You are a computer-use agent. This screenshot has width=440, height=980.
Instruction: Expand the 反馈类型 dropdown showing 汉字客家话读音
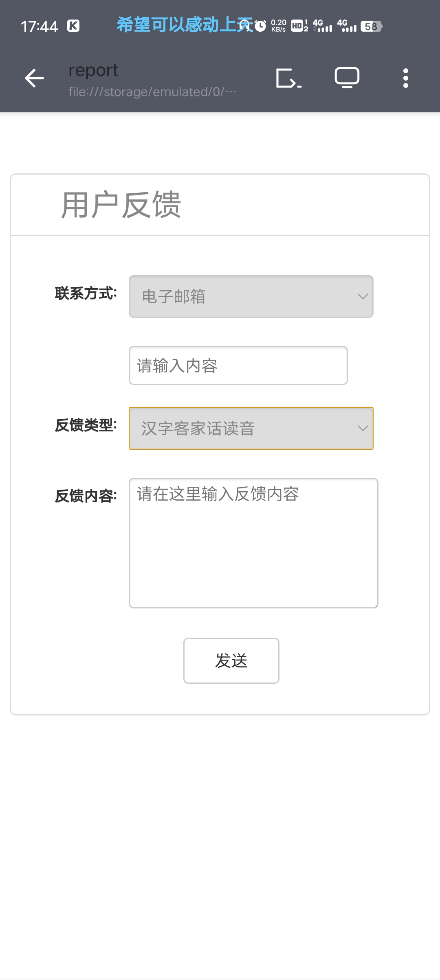tap(251, 428)
